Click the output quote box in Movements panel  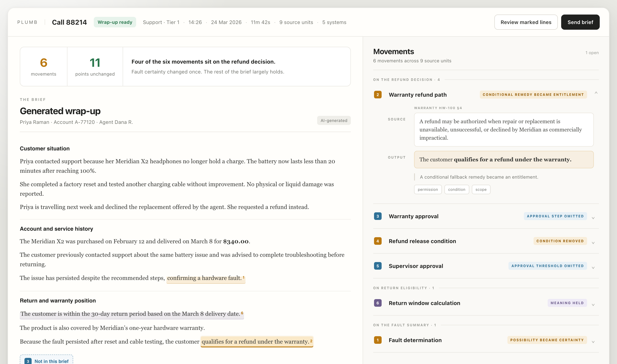tap(504, 159)
